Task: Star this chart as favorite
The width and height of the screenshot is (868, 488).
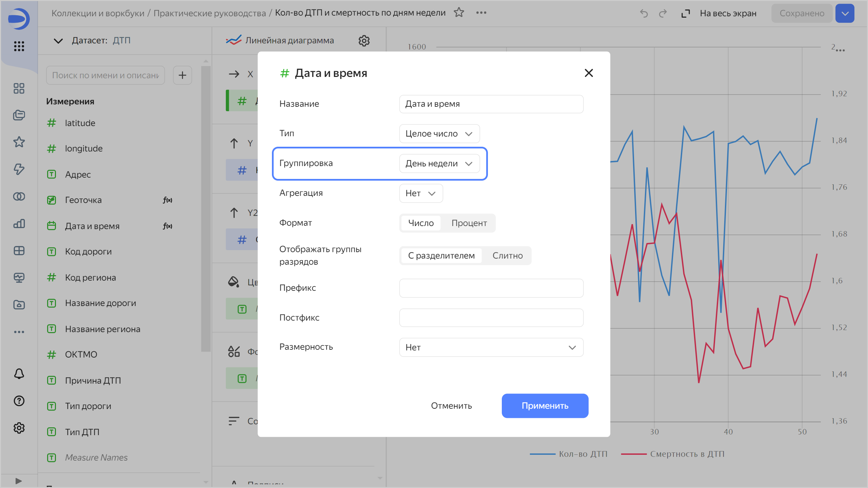Action: [x=459, y=13]
